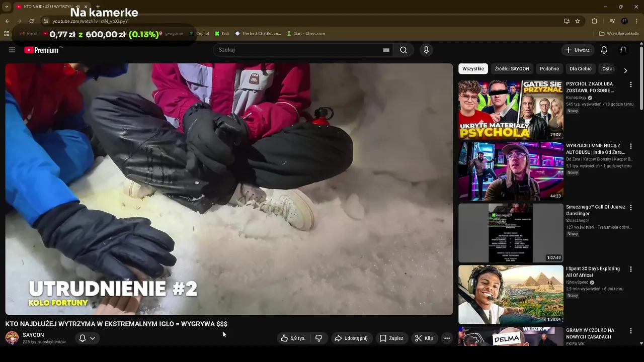Like the video with 6,8 tys. likes

click(x=293, y=338)
